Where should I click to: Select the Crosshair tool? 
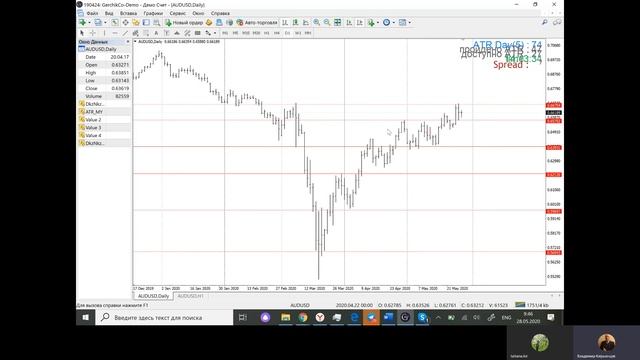92,33
